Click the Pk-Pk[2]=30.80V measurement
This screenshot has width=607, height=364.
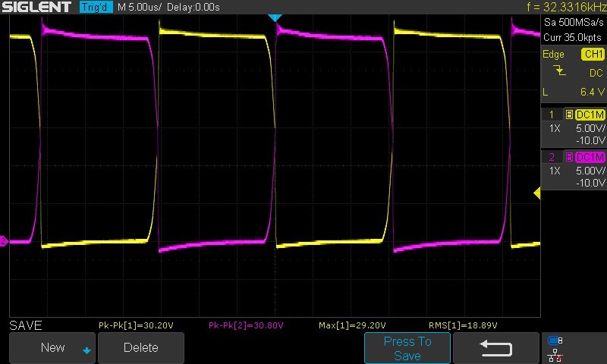coord(246,325)
